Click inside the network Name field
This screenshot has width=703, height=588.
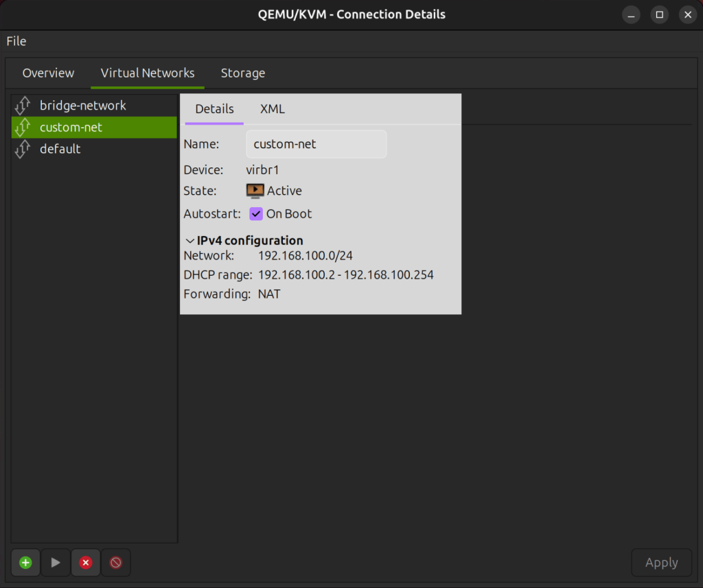pyautogui.click(x=316, y=144)
